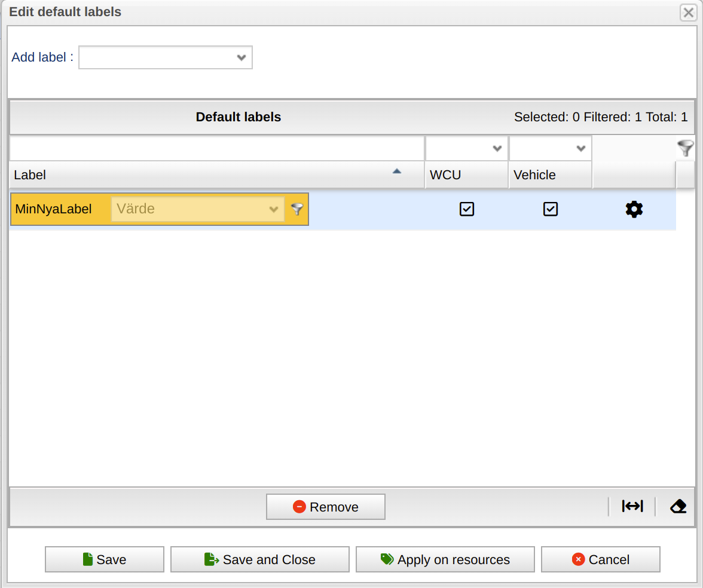703x588 pixels.
Task: Click the funnel icon beside Värde dropdown
Action: point(297,209)
